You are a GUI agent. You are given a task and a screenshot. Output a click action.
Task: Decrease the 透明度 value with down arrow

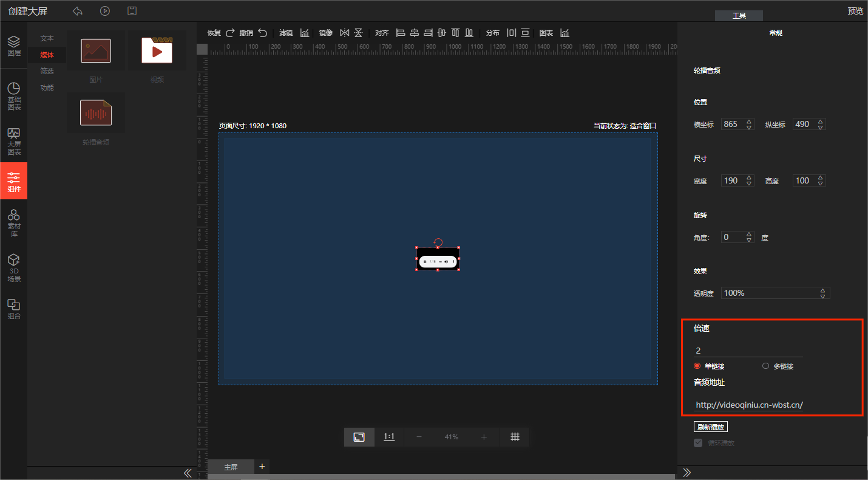822,297
